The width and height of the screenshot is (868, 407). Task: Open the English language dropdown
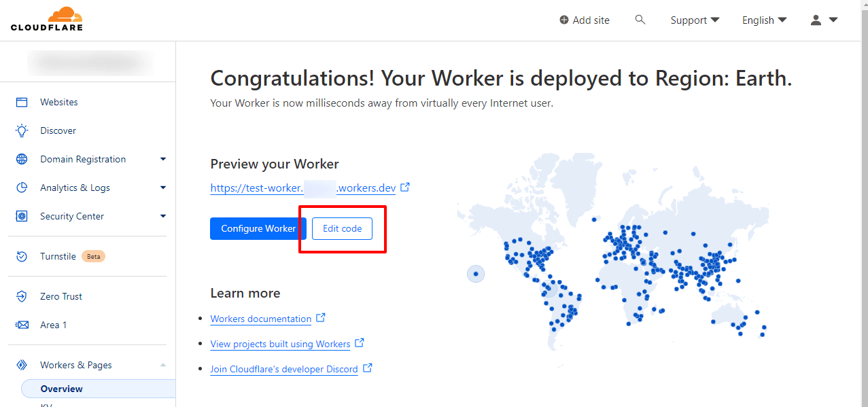point(764,20)
